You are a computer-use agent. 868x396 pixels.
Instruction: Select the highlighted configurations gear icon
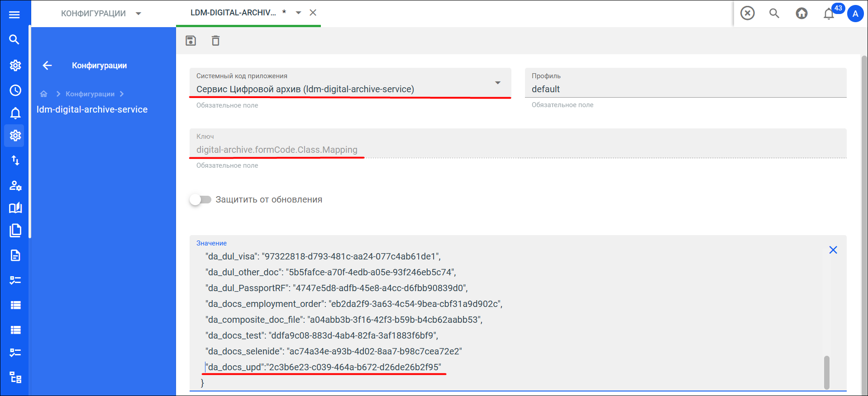pyautogui.click(x=15, y=136)
